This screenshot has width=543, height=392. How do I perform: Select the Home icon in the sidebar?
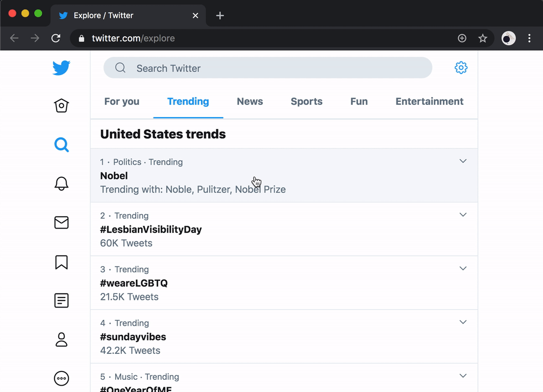pos(61,105)
